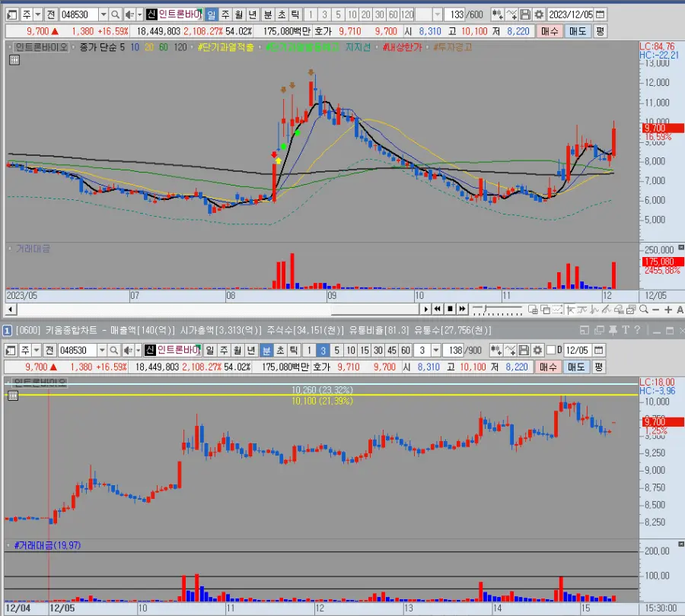Toggle the D checkbox in the lower toolbar
Image resolution: width=685 pixels, height=616 pixels.
(551, 350)
